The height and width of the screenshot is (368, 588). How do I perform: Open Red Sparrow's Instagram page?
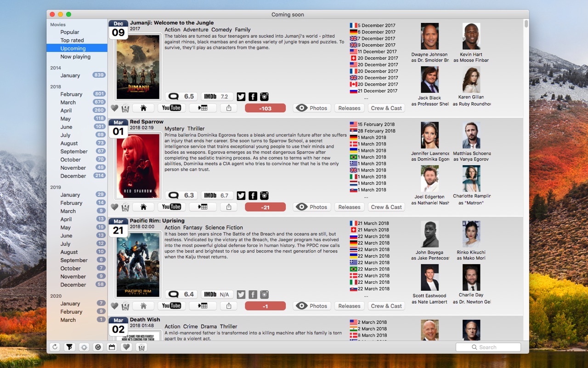click(264, 195)
